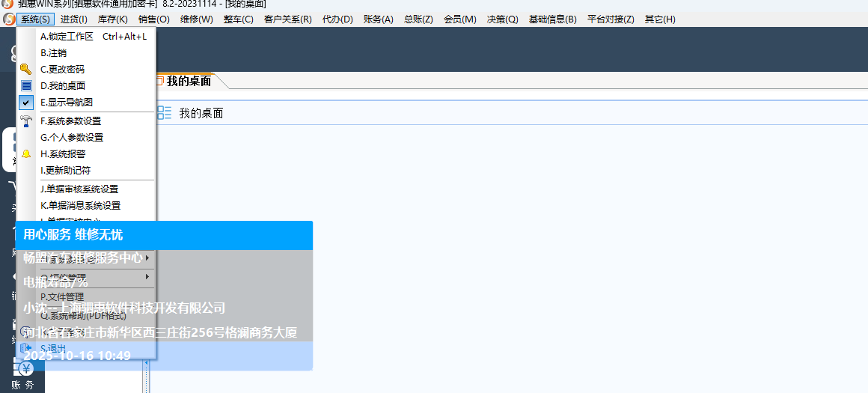This screenshot has width=868, height=393.
Task: Choose G.个人参数设置 menu entry
Action: coord(72,137)
